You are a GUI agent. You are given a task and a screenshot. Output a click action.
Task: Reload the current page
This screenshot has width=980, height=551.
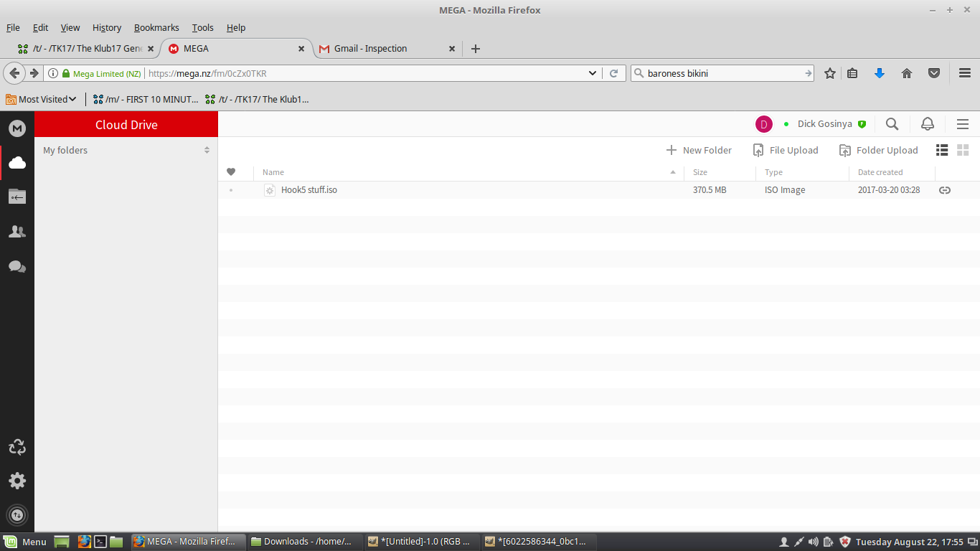(613, 73)
